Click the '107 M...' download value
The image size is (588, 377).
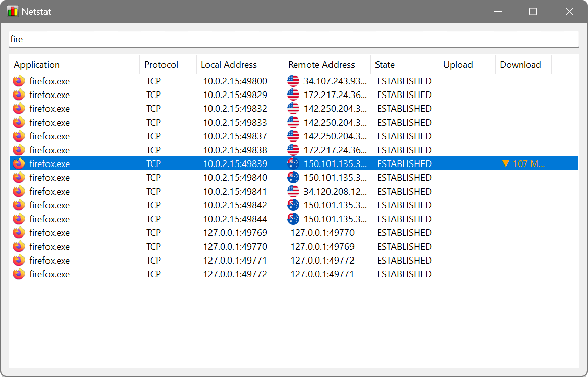click(529, 163)
